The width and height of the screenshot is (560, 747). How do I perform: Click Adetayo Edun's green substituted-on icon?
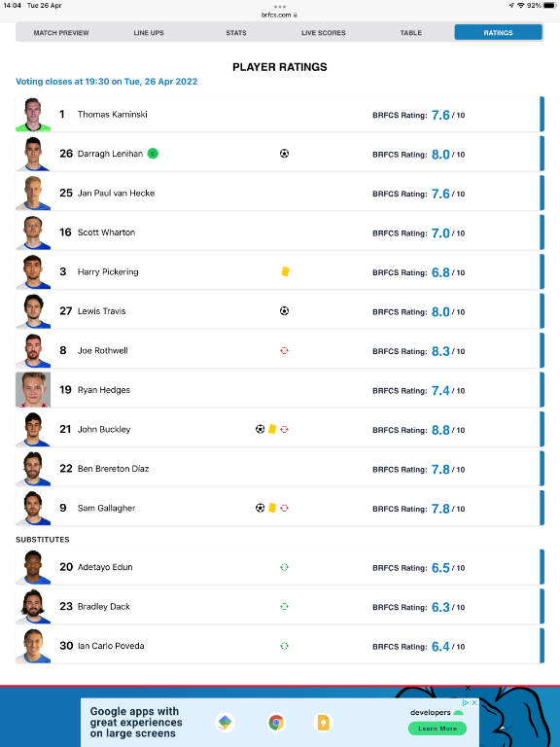pos(284,567)
